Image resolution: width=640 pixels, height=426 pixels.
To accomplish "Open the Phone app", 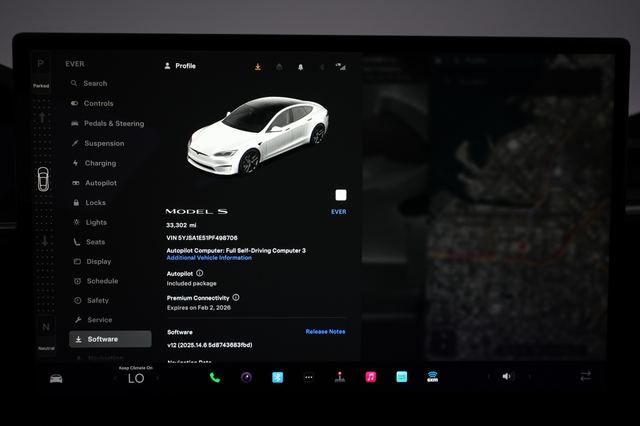I will coord(215,377).
